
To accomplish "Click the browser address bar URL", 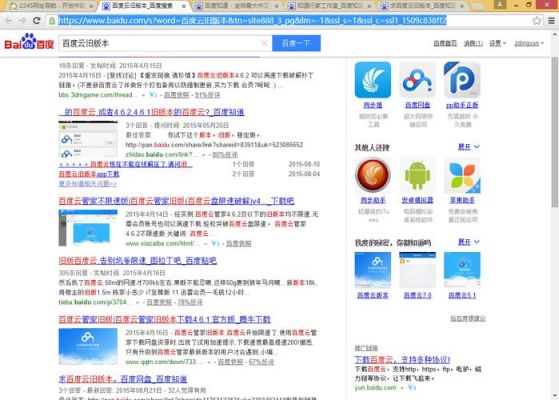I will coord(252,21).
